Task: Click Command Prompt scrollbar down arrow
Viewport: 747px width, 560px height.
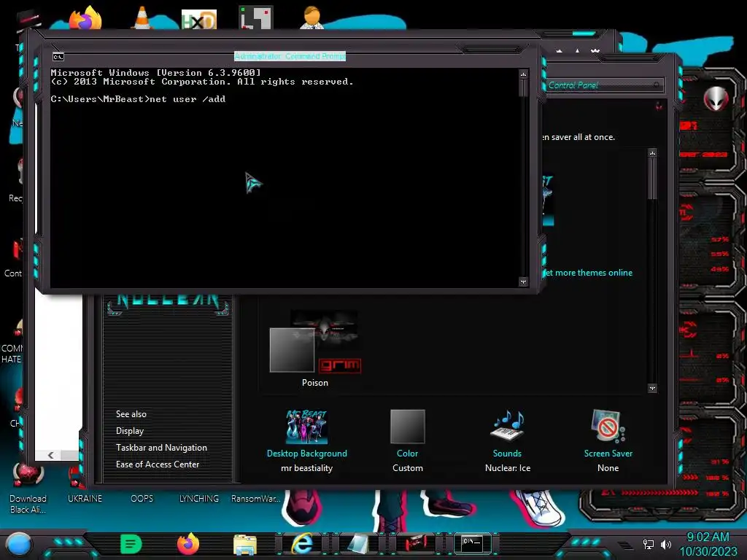Action: coord(523,282)
